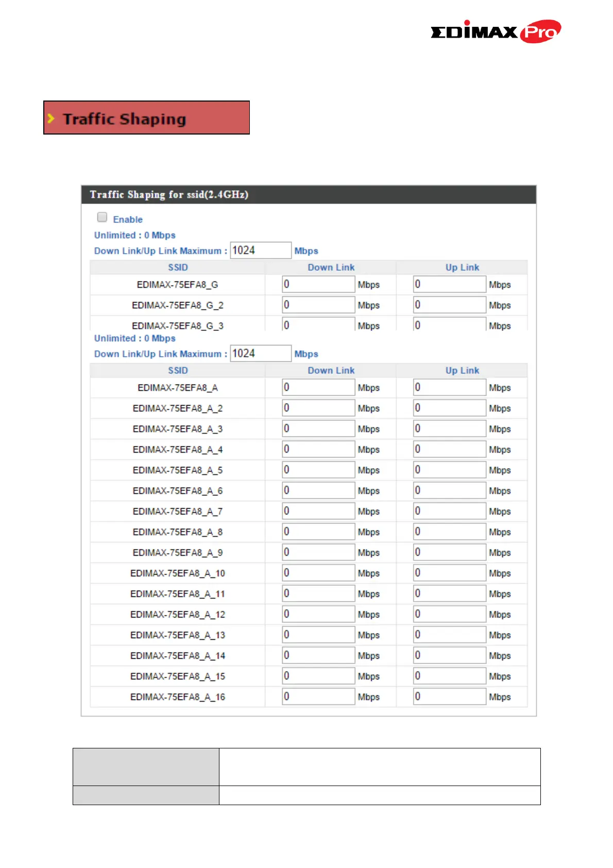This screenshot has width=613, height=868.
Task: Set Down Link for EDIMAX-75EFA8_A
Action: tap(319, 388)
